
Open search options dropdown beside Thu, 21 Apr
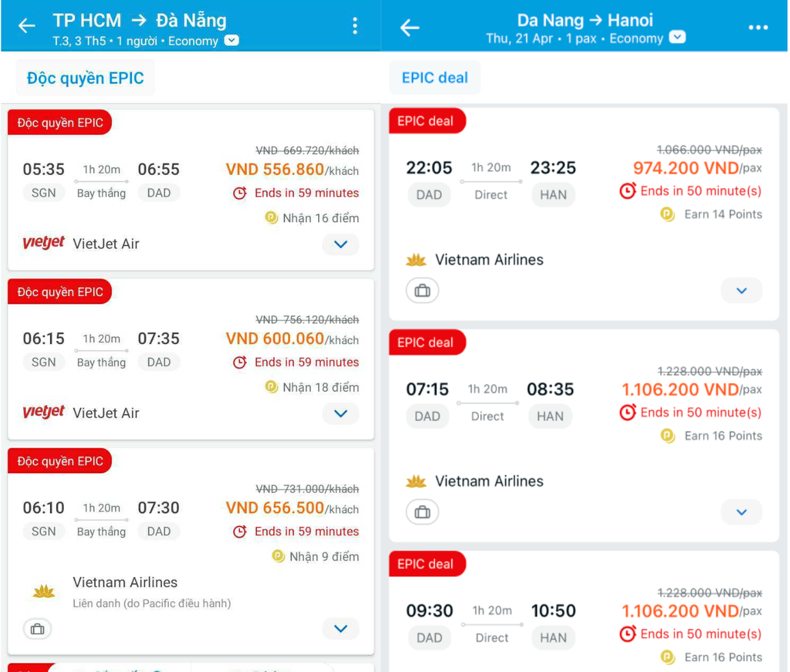[x=677, y=38]
